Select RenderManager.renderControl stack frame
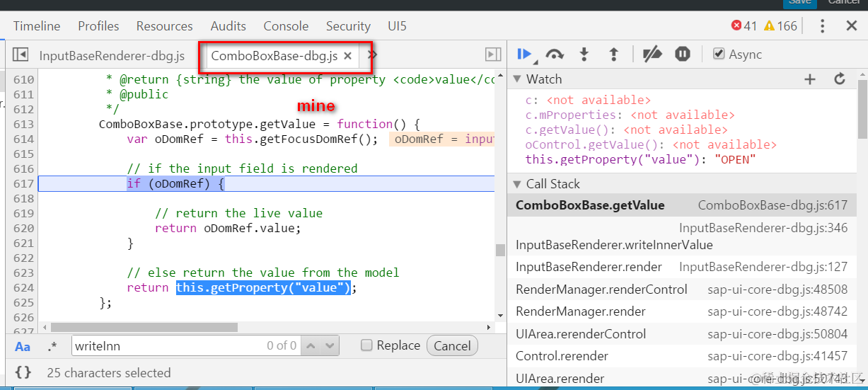 tap(683, 289)
